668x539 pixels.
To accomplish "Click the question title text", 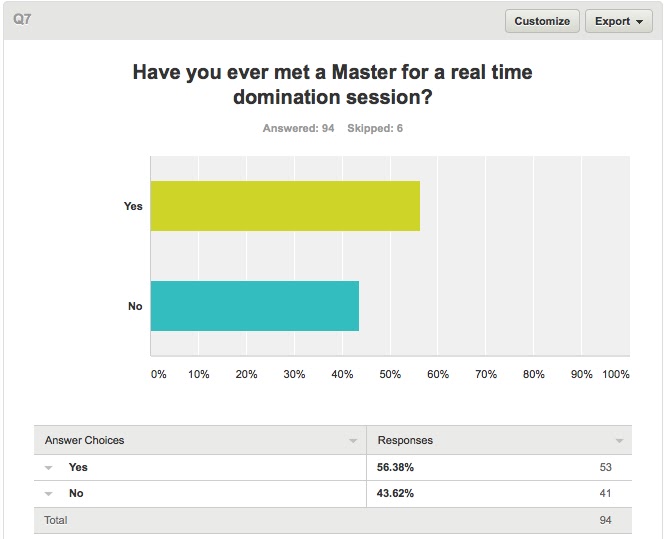I will pos(333,84).
